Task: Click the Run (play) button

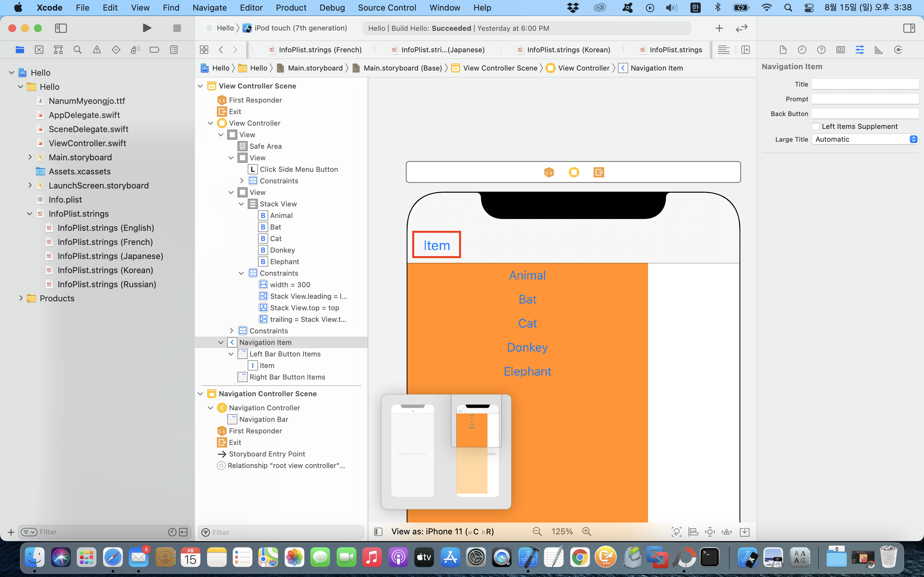Action: (x=147, y=28)
